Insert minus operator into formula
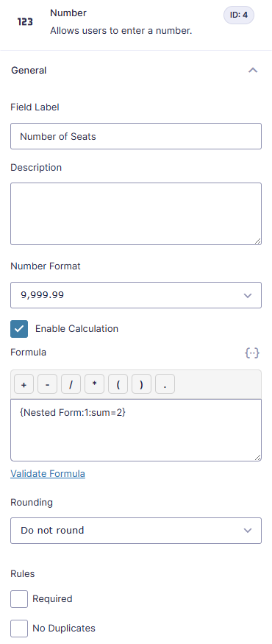 [48, 385]
